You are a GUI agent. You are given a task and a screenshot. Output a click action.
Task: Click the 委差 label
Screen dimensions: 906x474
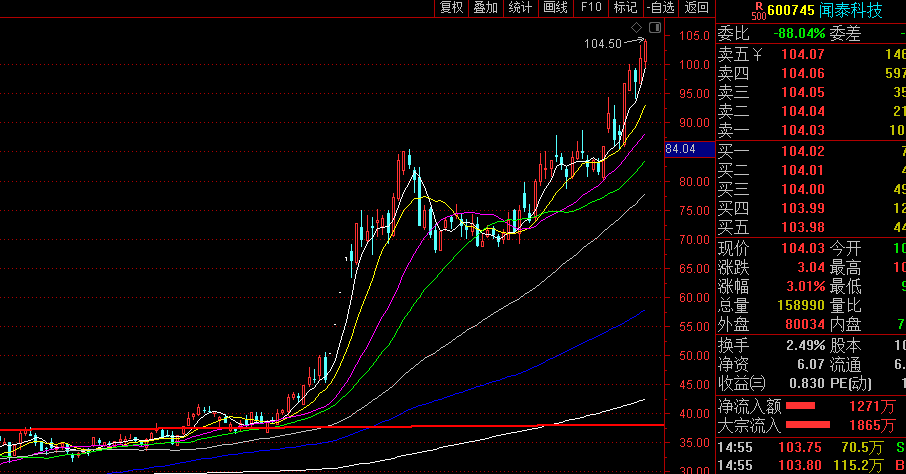(845, 34)
